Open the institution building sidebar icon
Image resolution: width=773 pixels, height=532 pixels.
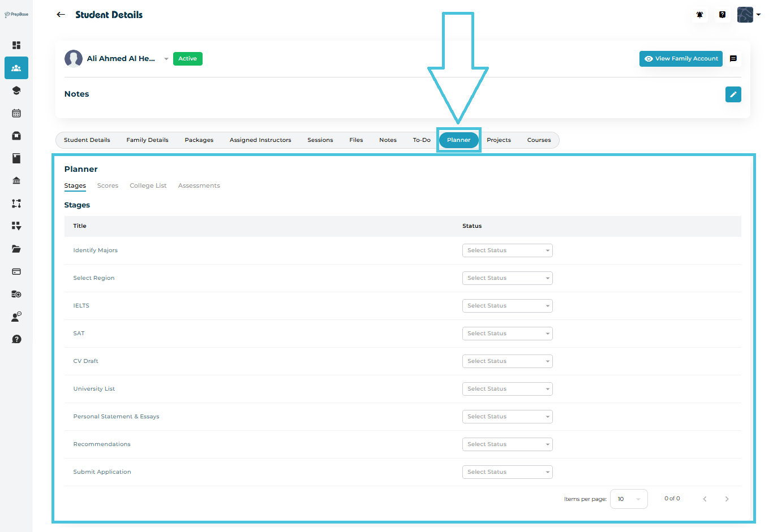16,181
